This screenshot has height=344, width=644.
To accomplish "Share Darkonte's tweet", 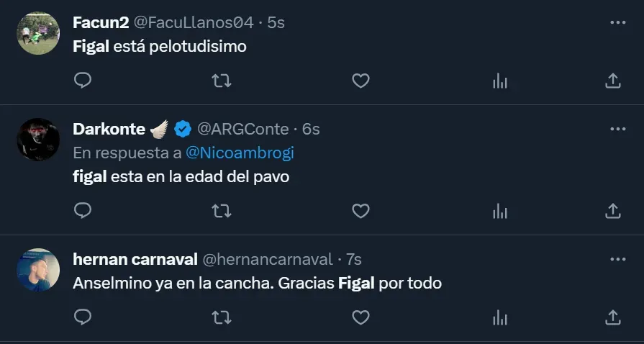I will 613,210.
